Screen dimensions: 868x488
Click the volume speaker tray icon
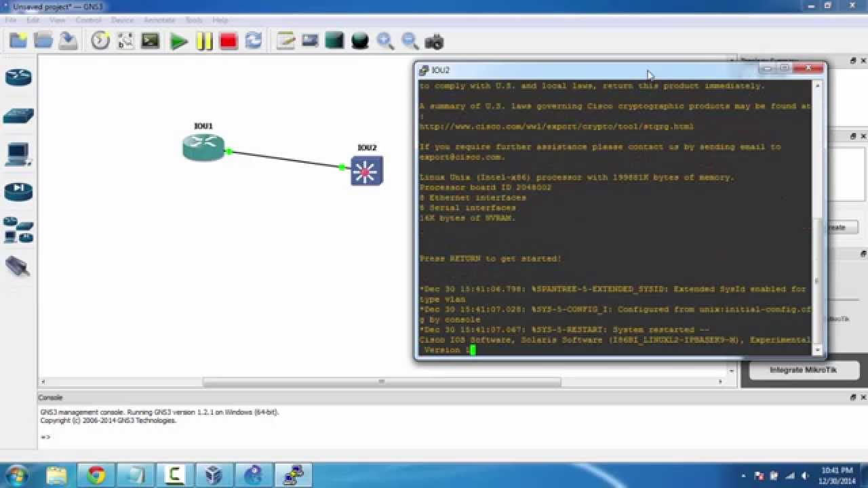805,475
